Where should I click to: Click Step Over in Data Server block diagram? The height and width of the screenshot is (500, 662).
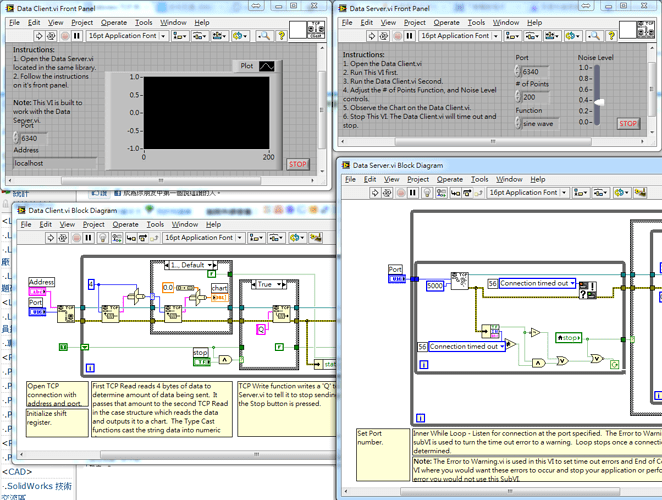[x=467, y=193]
